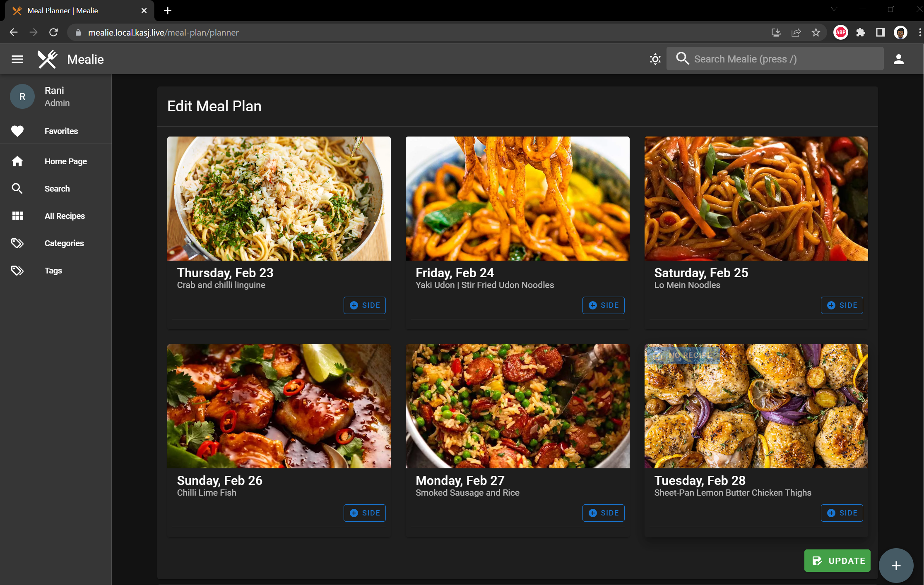Click the user account profile icon

[898, 59]
